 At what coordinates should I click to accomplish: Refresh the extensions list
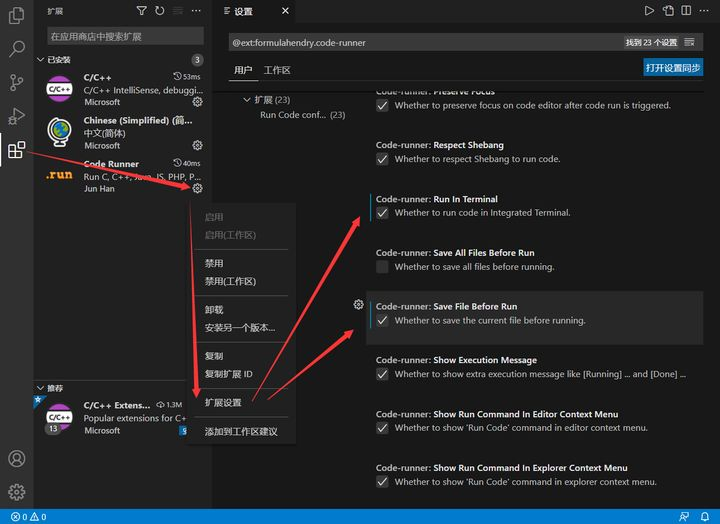159,11
